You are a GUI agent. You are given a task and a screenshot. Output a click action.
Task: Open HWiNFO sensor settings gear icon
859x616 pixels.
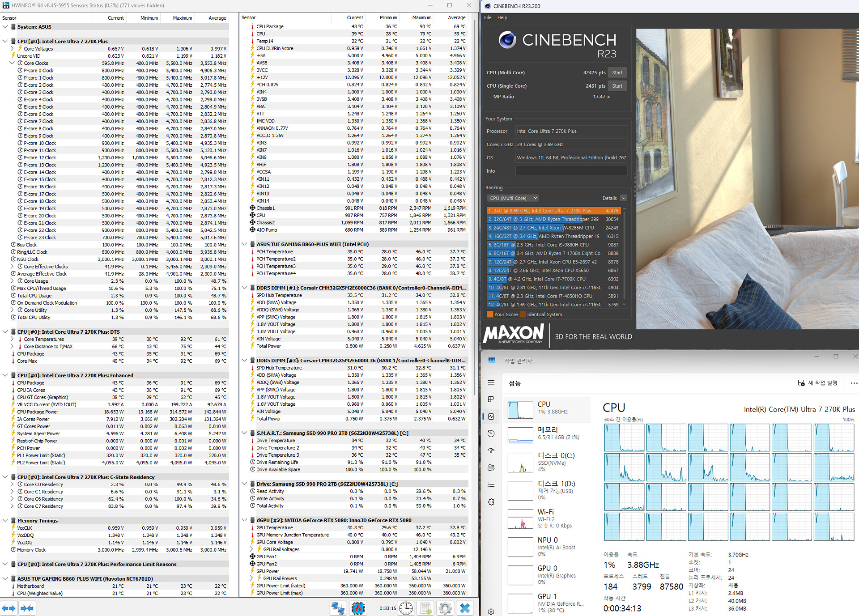click(x=445, y=608)
